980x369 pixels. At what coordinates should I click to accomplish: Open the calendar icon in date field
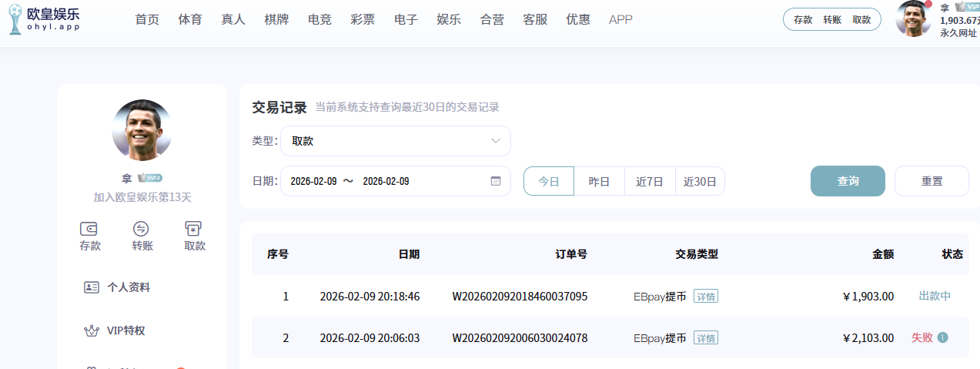[496, 182]
